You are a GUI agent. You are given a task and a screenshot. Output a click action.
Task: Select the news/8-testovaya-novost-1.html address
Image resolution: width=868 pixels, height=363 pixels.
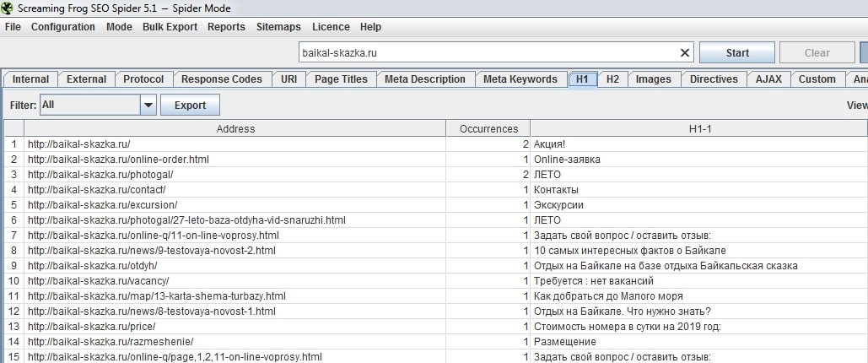[235, 312]
